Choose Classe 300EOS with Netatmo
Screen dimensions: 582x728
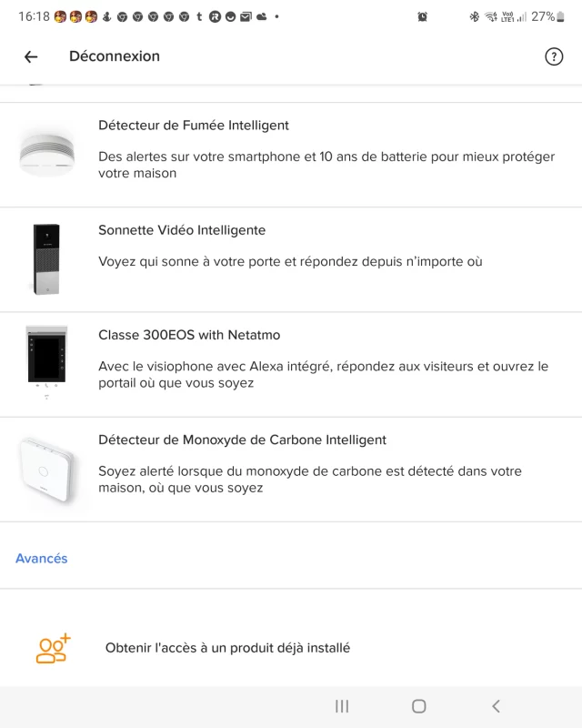(173, 335)
